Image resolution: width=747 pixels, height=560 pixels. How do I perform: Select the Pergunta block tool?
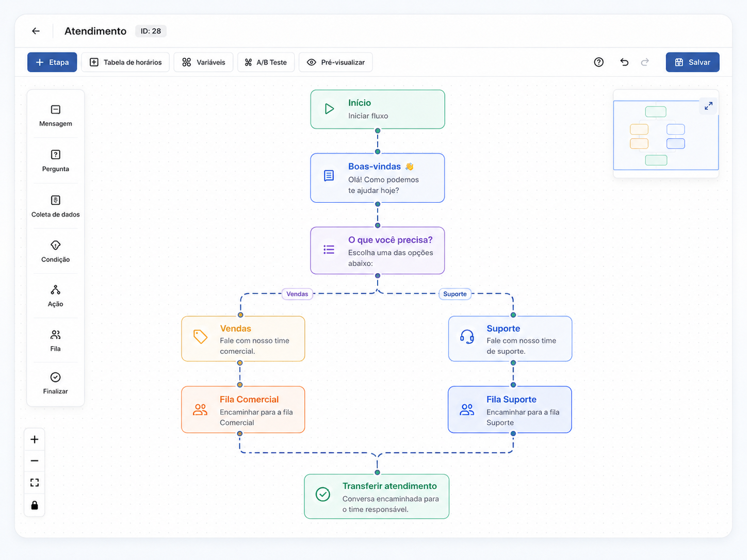click(x=56, y=161)
